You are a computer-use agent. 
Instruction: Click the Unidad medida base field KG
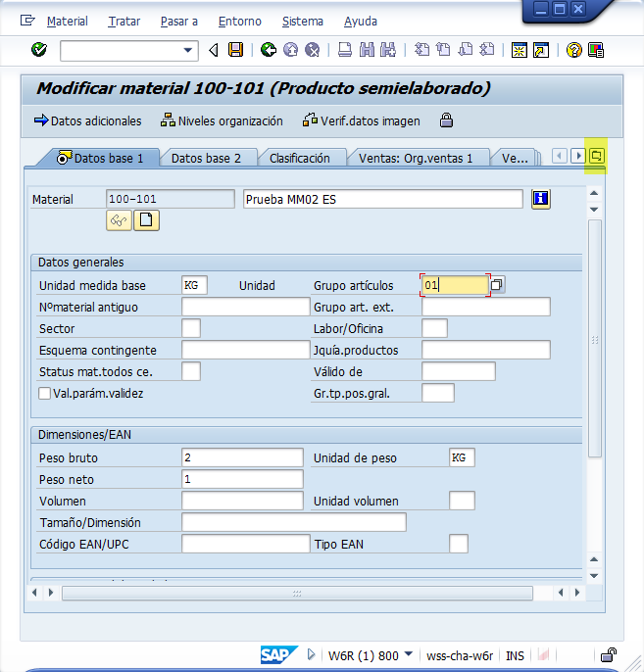[x=195, y=285]
